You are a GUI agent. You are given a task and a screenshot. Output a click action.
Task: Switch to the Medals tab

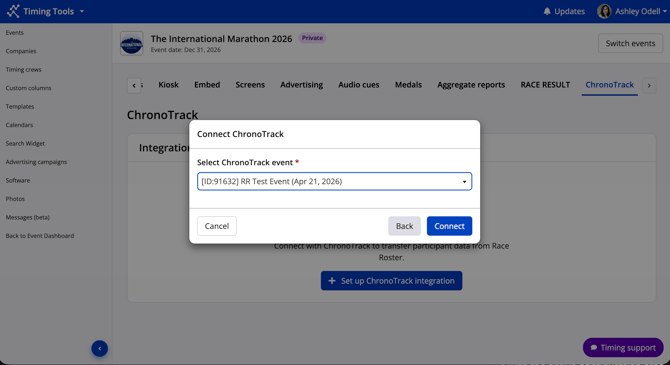(x=408, y=85)
